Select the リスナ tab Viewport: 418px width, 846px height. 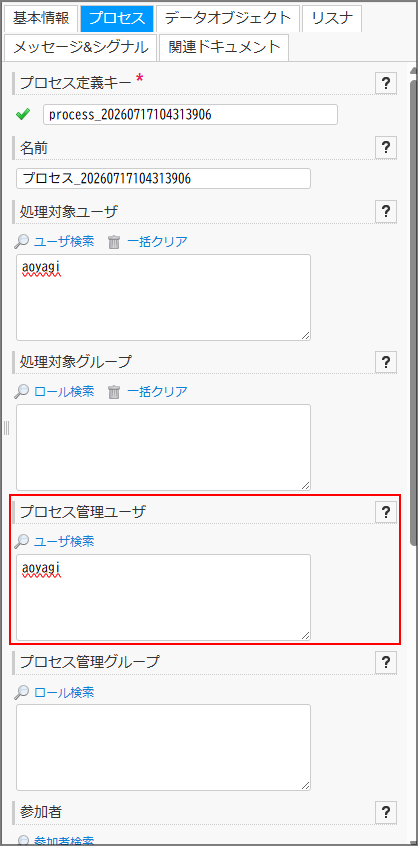pos(332,18)
